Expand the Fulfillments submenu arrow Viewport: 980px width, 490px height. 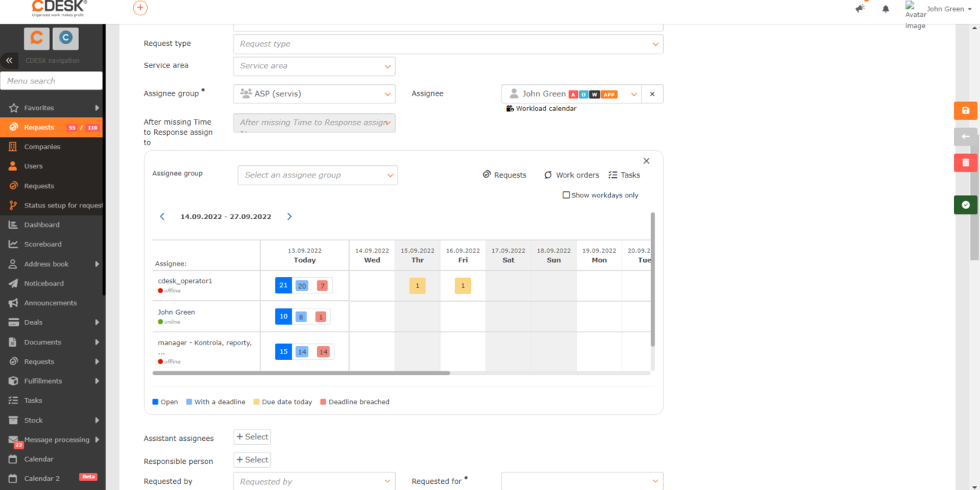(97, 381)
